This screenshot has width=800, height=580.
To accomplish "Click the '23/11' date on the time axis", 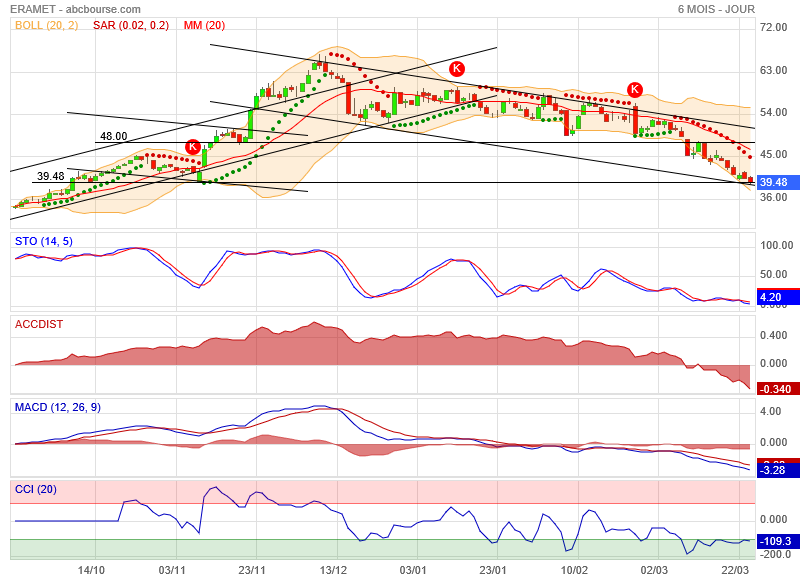I will pos(252,570).
